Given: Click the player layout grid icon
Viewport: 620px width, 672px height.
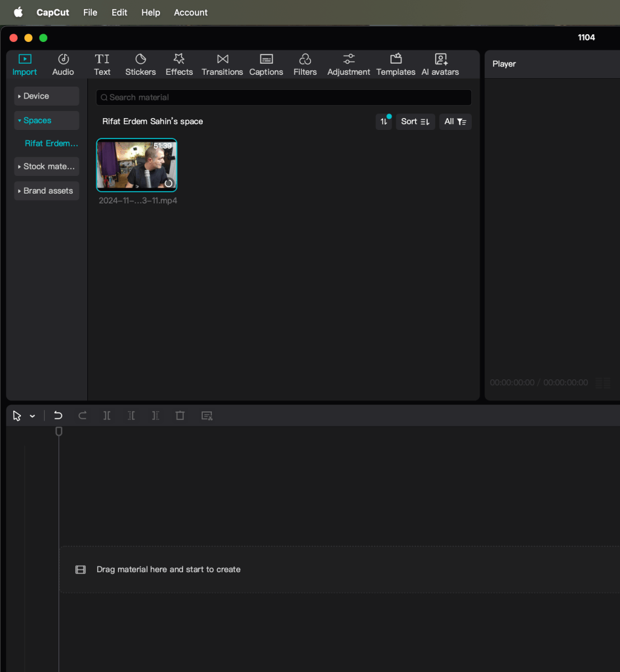Looking at the screenshot, I should coord(604,383).
